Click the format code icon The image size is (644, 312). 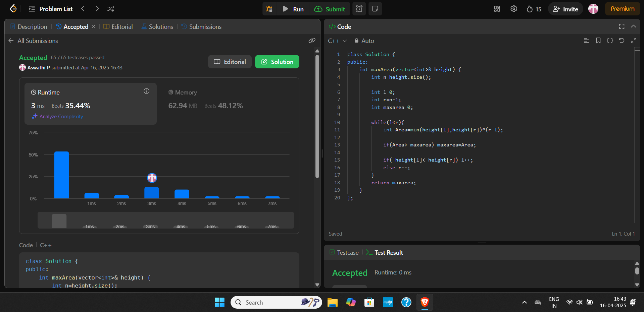point(586,41)
